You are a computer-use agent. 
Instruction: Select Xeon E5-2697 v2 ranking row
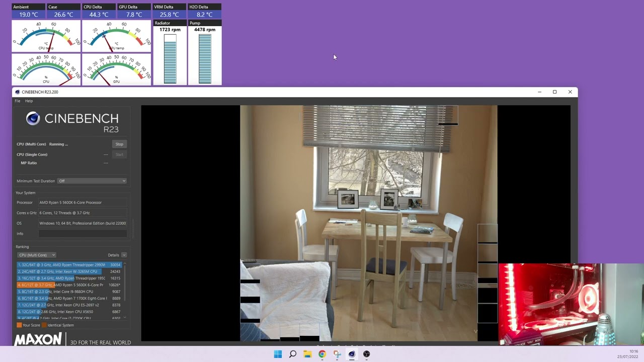[69, 305]
